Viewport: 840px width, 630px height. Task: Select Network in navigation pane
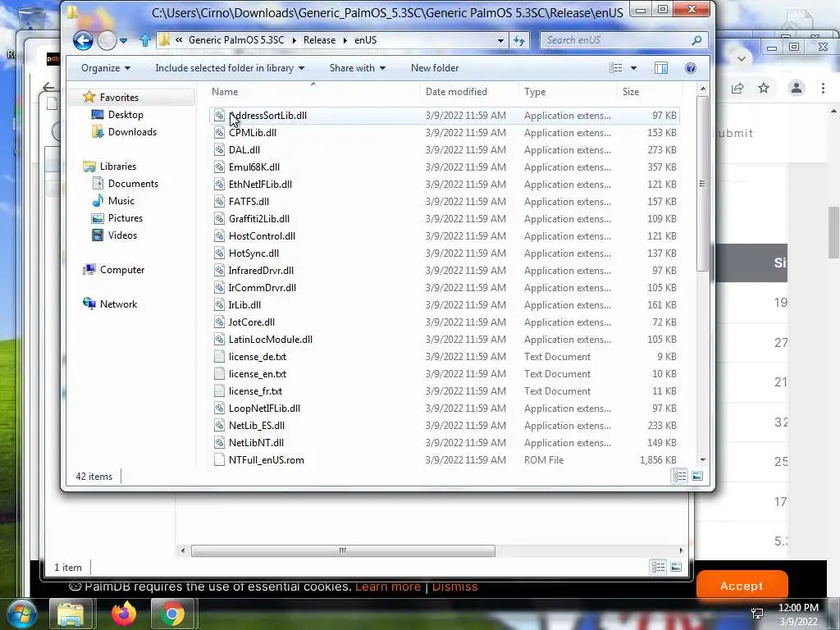(x=118, y=304)
